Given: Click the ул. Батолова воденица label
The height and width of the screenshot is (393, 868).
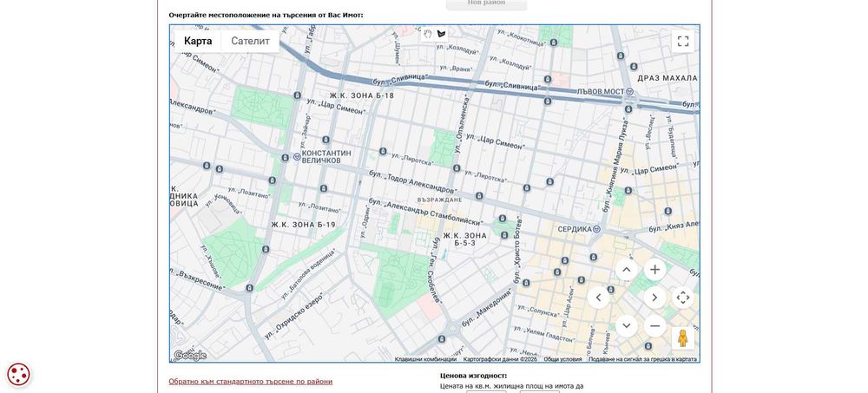Looking at the screenshot, I should 308,272.
